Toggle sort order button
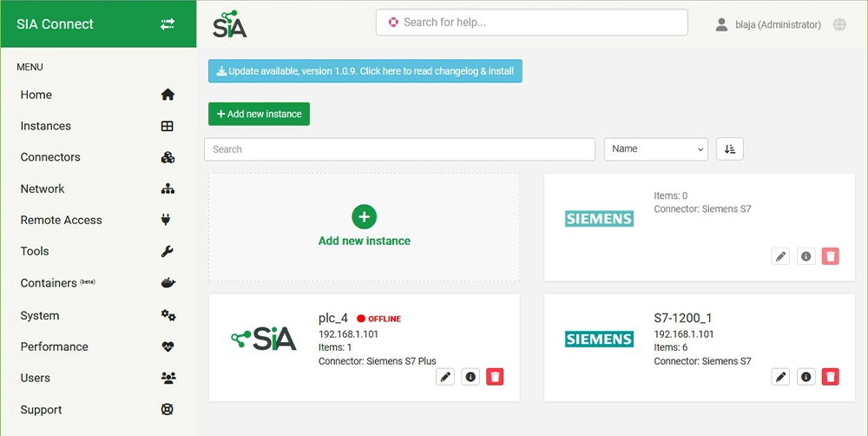This screenshot has height=436, width=868. 730,149
